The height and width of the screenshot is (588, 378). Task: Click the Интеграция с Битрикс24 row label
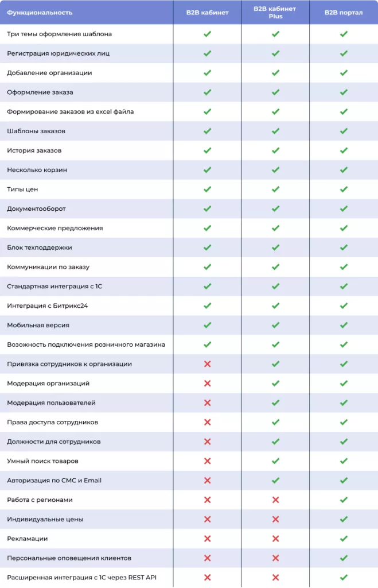click(x=48, y=305)
